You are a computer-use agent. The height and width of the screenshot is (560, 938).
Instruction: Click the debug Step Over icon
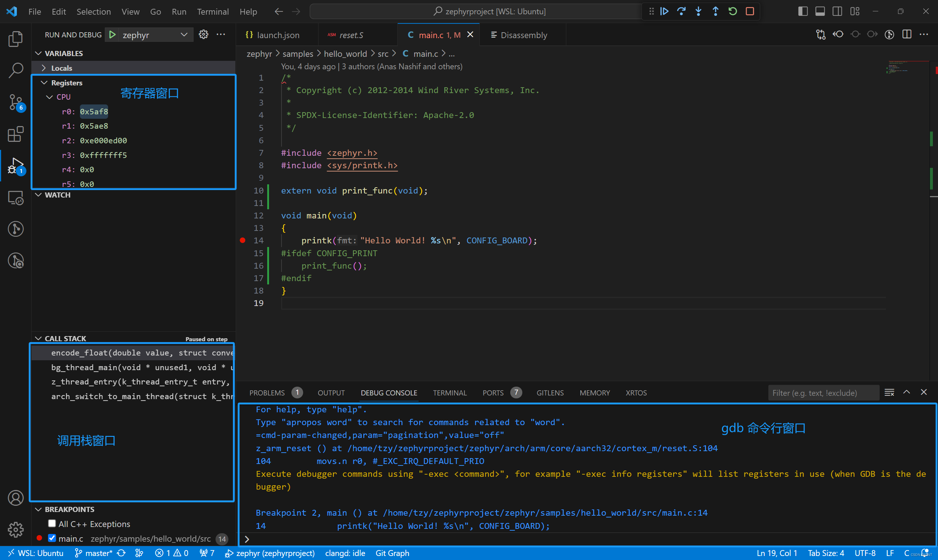coord(681,11)
